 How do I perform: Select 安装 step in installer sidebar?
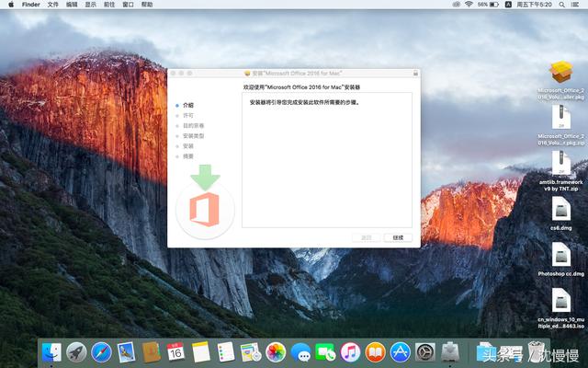188,145
